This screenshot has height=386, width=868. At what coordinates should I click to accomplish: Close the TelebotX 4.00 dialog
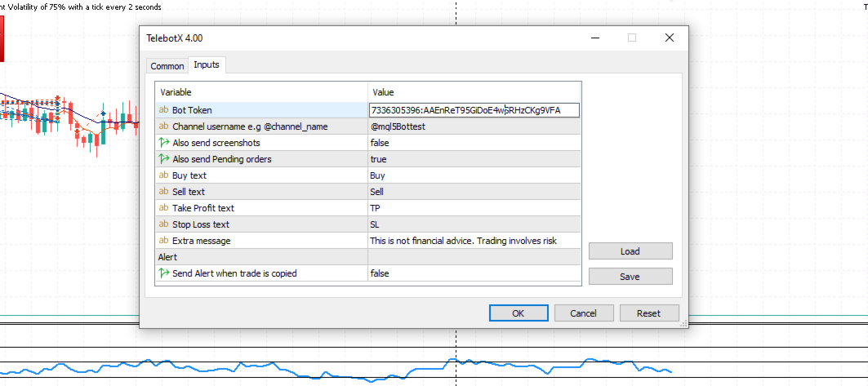pos(670,38)
